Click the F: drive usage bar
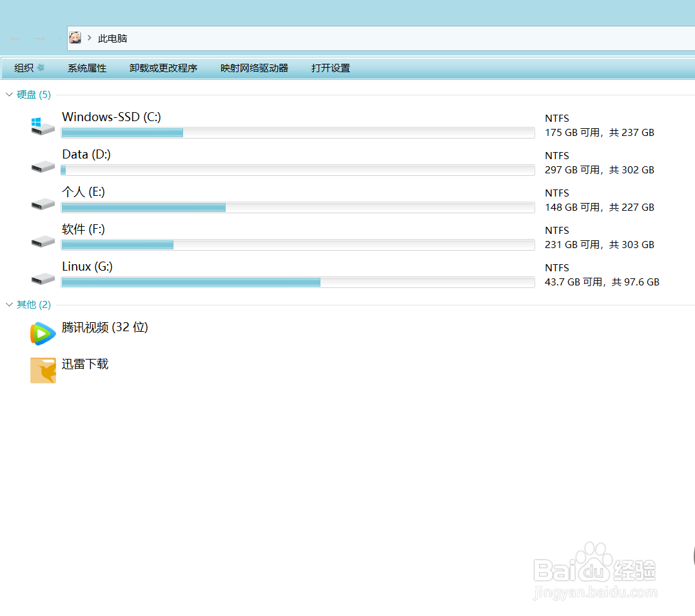Viewport: 695px width, 616px height. click(298, 245)
